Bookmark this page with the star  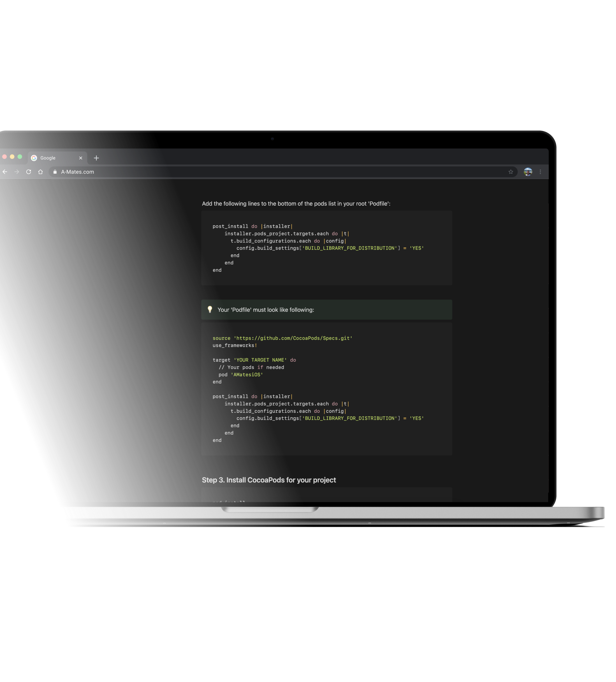(510, 172)
